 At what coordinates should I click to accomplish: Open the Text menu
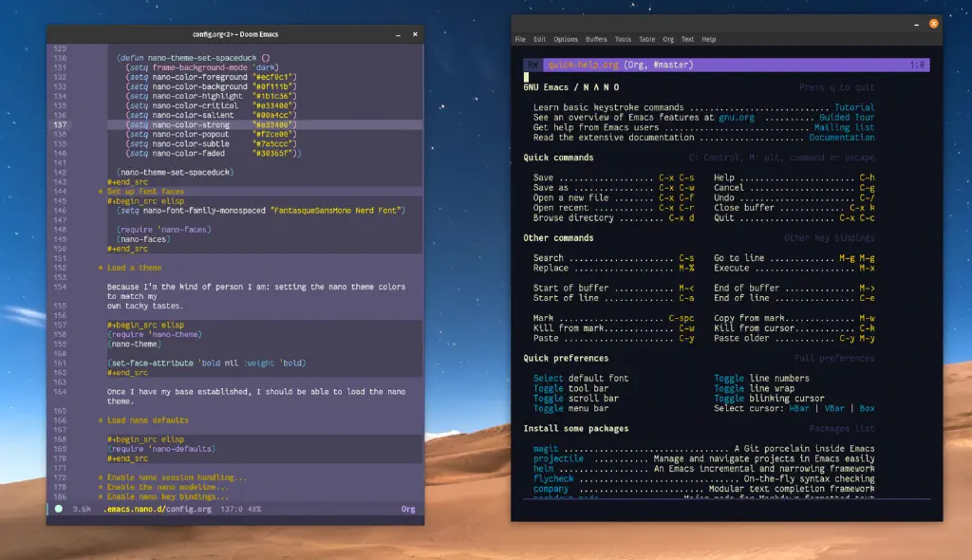[687, 39]
